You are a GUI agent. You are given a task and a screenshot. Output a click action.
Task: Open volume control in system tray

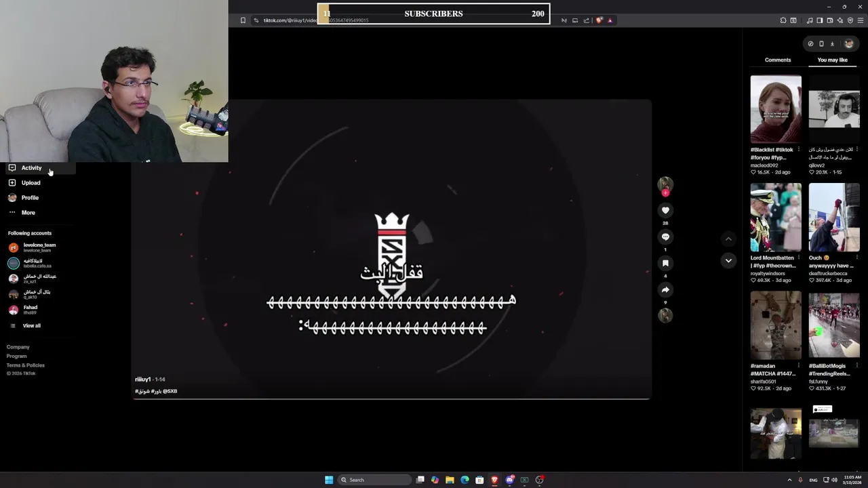coord(834,480)
